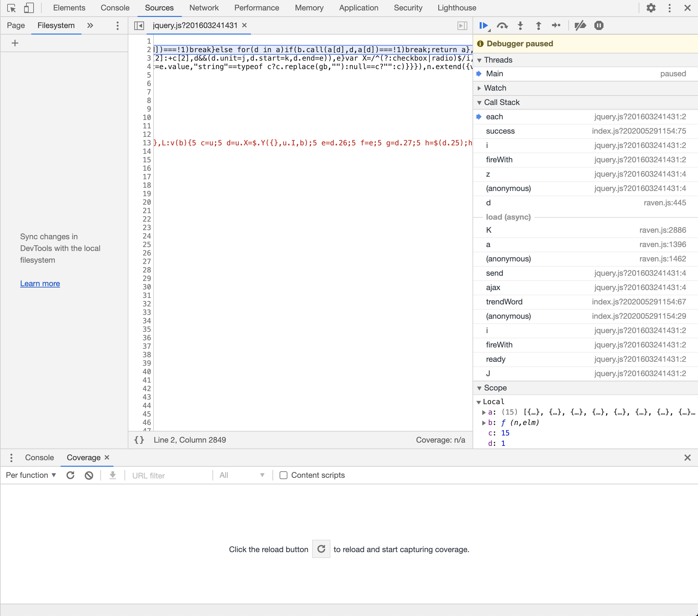Toggle device toolbar icon
This screenshot has height=616, width=698.
click(x=29, y=8)
